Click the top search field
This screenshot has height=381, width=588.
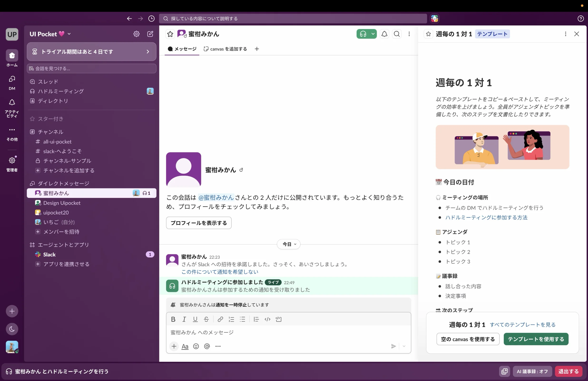click(293, 19)
